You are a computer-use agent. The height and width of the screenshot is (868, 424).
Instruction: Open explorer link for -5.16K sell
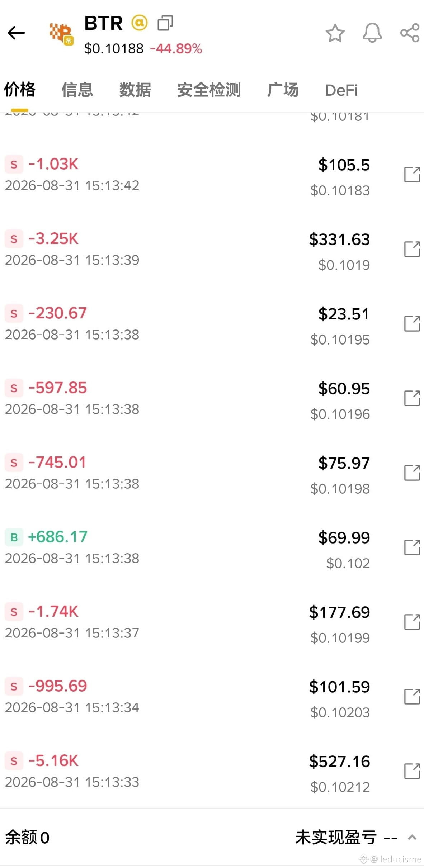click(412, 771)
